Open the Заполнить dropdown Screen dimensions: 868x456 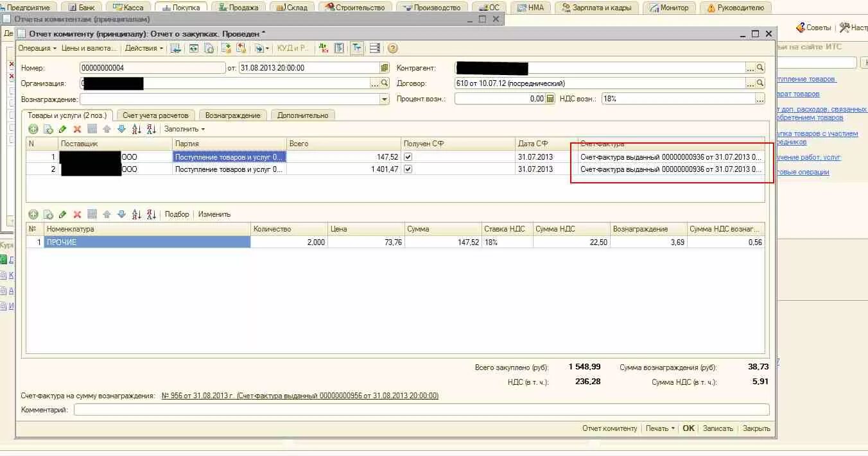pos(184,129)
